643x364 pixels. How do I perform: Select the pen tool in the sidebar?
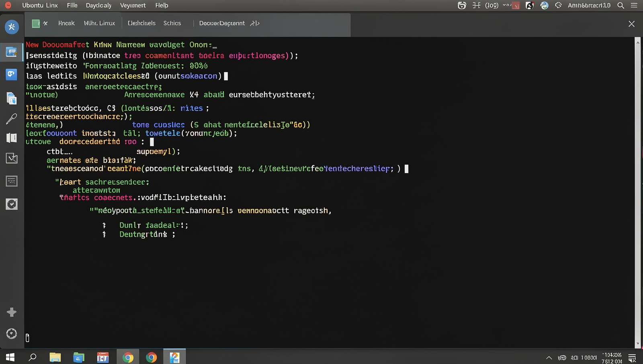[x=12, y=119]
